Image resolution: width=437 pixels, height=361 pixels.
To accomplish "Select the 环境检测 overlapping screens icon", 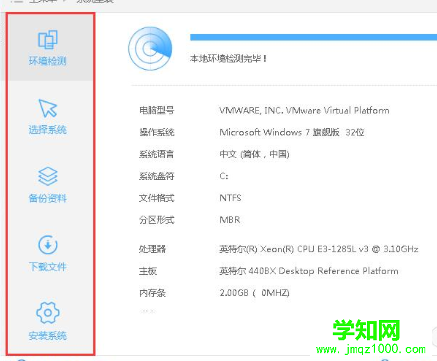I will (x=48, y=40).
